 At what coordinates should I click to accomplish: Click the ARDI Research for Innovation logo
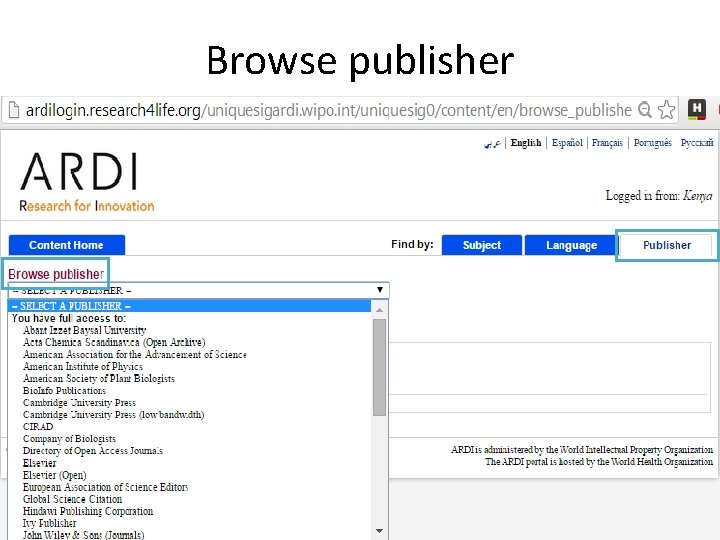click(x=87, y=182)
